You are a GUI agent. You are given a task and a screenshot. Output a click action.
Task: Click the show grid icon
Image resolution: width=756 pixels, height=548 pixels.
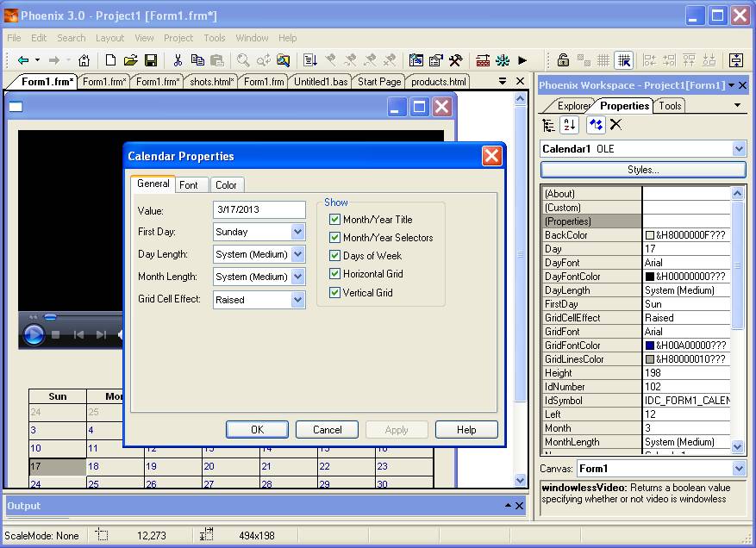tap(603, 60)
